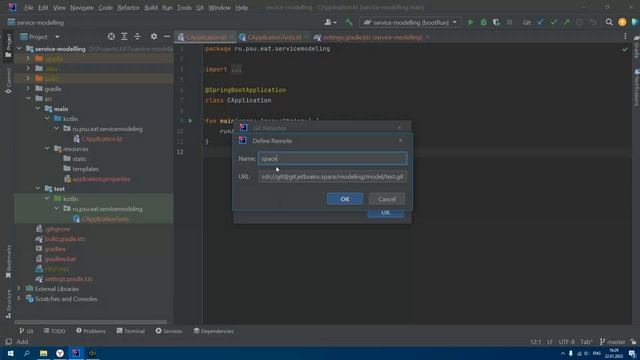
Task: Open Yandex browser from taskbar
Action: 60,353
